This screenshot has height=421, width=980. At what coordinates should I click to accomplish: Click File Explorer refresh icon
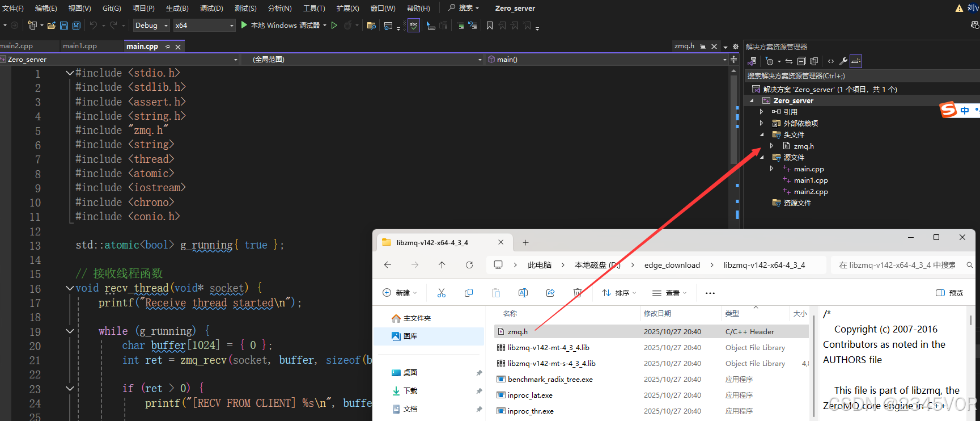point(469,265)
